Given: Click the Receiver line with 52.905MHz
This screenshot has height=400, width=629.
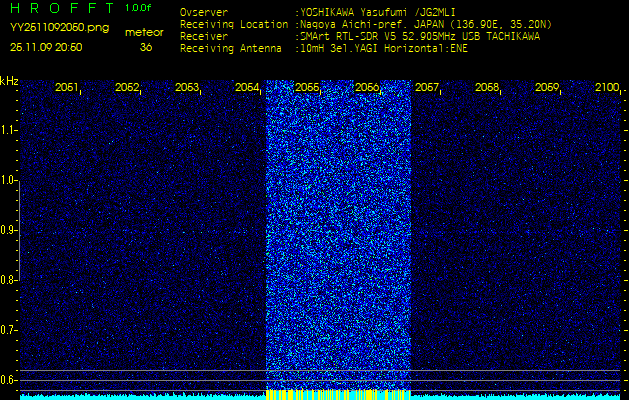Looking at the screenshot, I should [360, 37].
